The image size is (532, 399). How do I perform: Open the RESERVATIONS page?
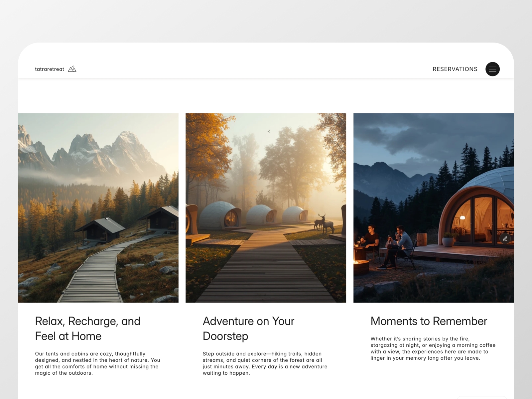tap(455, 69)
